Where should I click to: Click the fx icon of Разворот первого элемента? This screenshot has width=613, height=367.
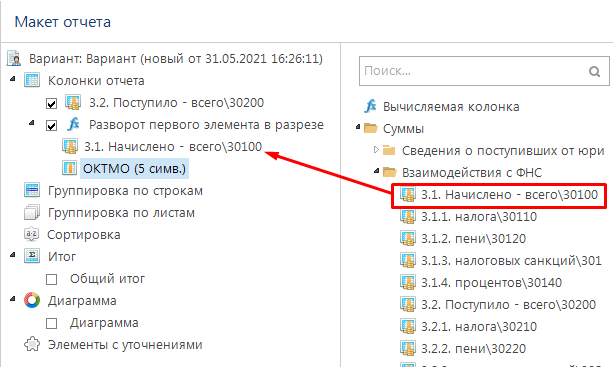tap(73, 124)
